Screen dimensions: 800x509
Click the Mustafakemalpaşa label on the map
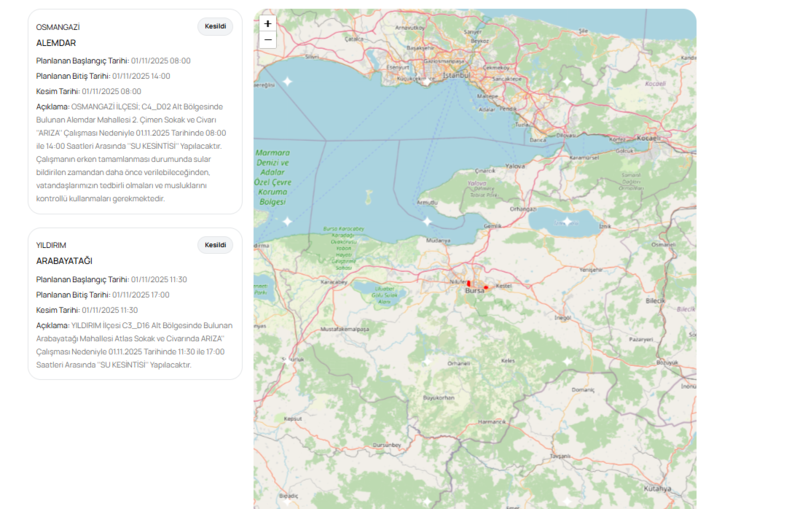(345, 328)
